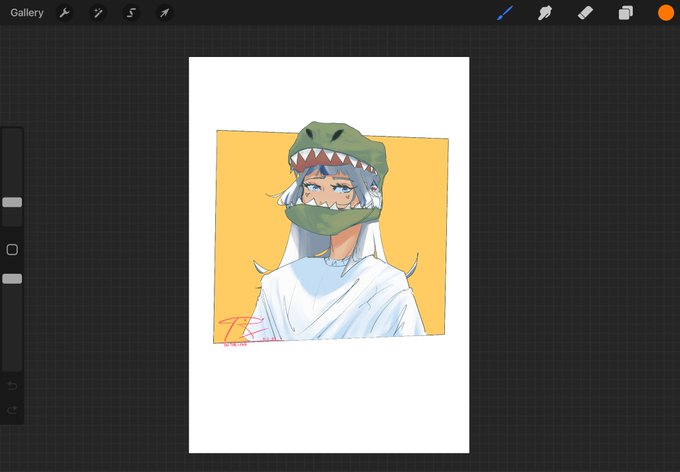The width and height of the screenshot is (680, 472).
Task: Open the Adjustments magic wand menu
Action: (98, 13)
